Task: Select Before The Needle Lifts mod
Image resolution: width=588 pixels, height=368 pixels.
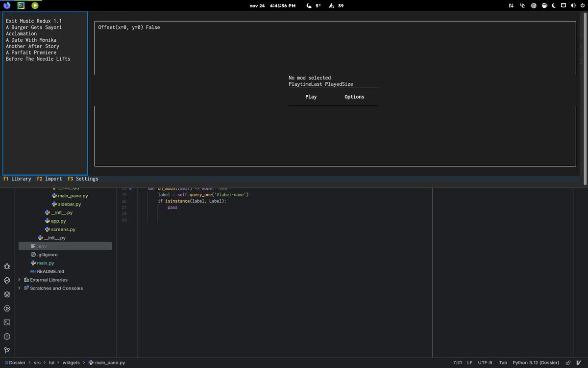Action: 38,59
